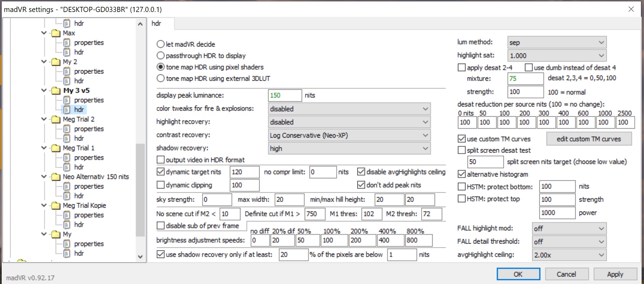Enable "HSTM: protect bottom" checkbox

pyautogui.click(x=461, y=186)
